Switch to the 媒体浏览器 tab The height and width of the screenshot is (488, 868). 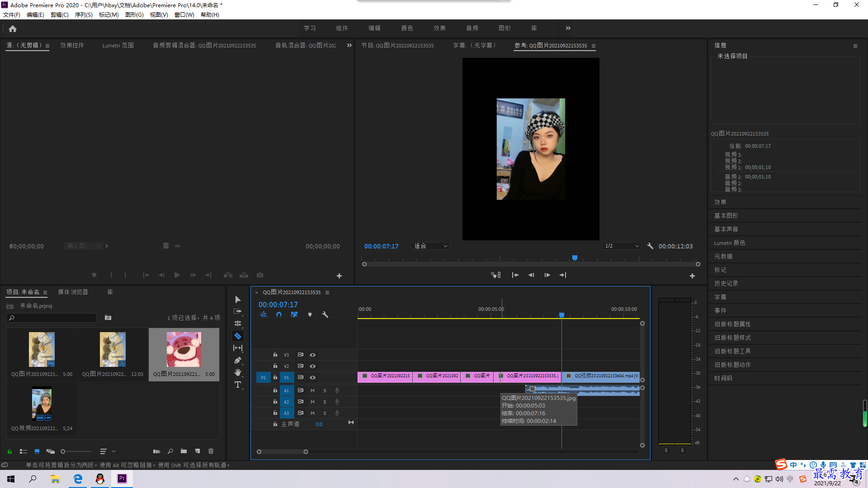[73, 292]
